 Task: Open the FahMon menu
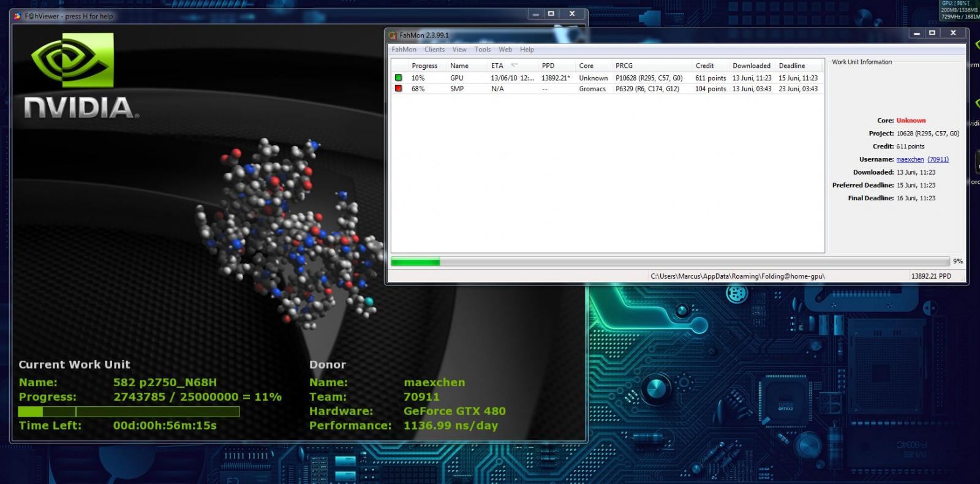pyautogui.click(x=404, y=50)
